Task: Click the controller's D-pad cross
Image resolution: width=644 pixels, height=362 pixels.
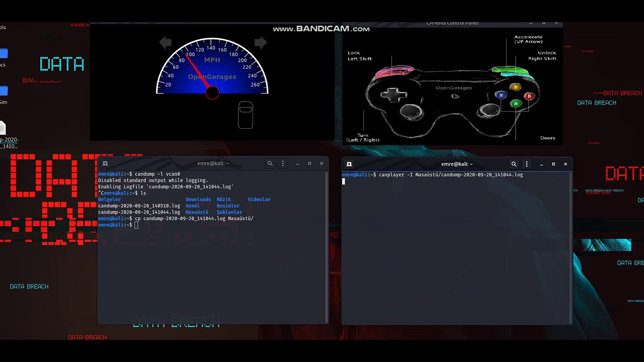Action: 394,94
